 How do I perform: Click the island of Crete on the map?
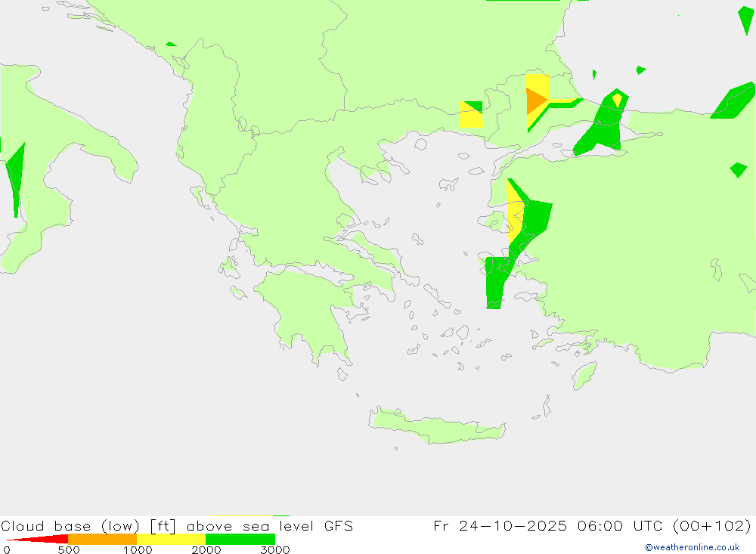(436, 426)
